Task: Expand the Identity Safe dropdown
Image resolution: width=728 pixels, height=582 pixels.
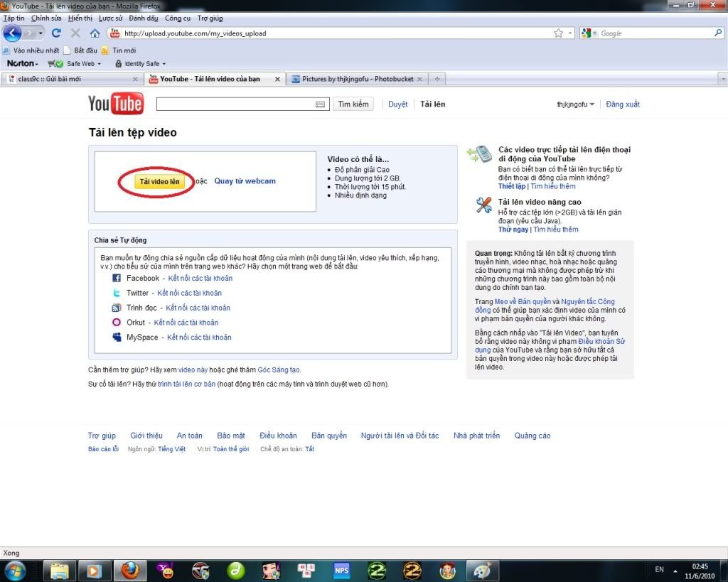Action: click(x=164, y=64)
